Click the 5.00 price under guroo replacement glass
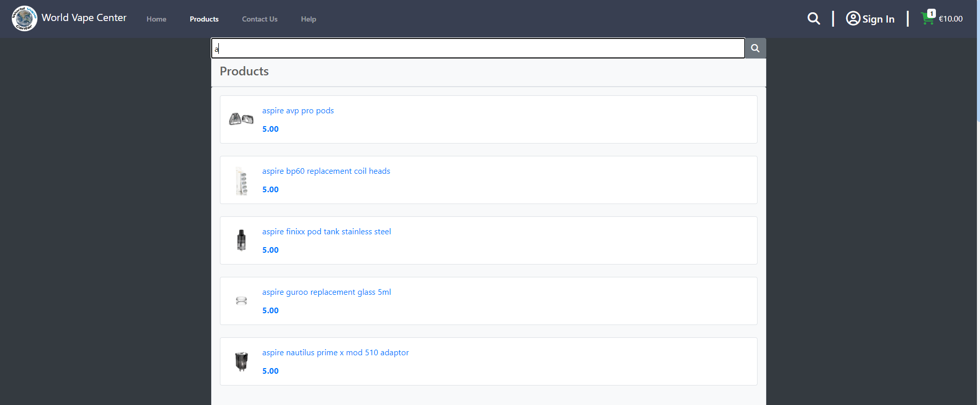Image resolution: width=980 pixels, height=405 pixels. (x=271, y=311)
